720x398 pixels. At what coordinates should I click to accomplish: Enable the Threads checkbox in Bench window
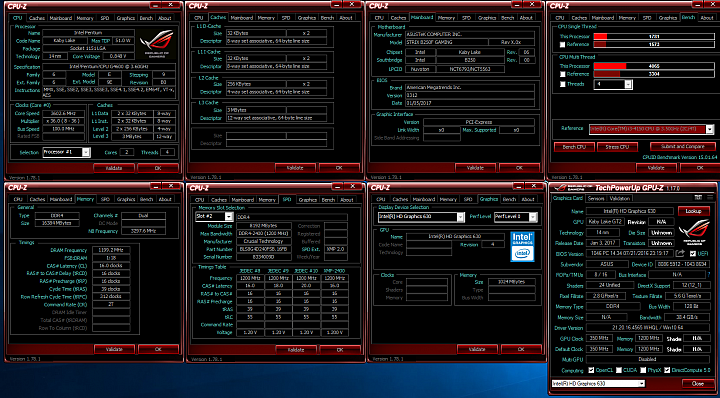[x=562, y=84]
